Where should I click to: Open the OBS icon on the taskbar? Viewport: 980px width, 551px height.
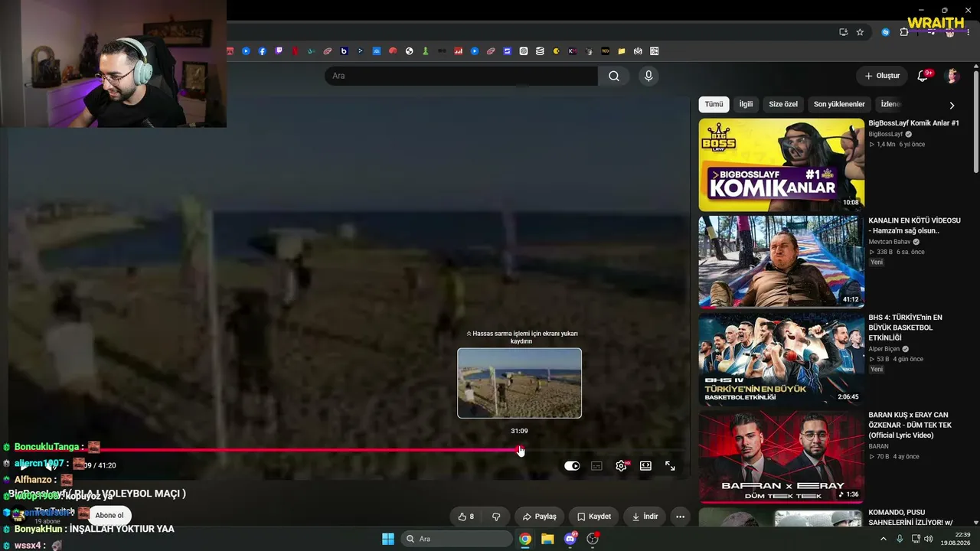592,539
